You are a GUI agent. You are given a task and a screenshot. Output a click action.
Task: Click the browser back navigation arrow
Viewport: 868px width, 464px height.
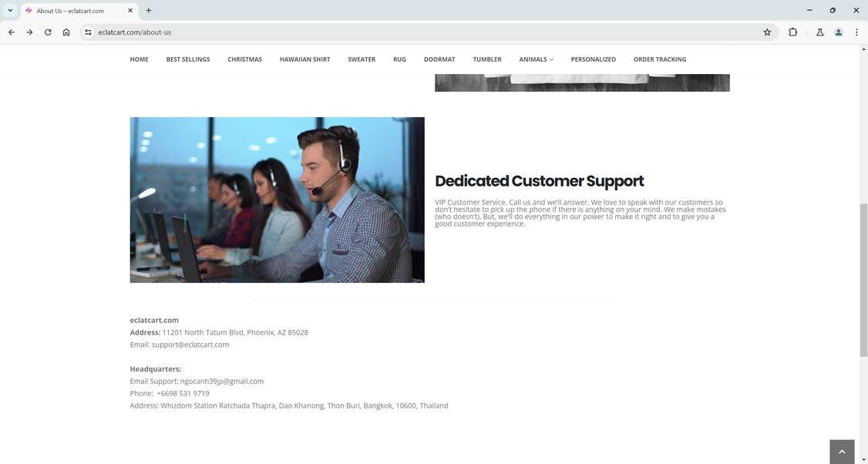click(12, 32)
